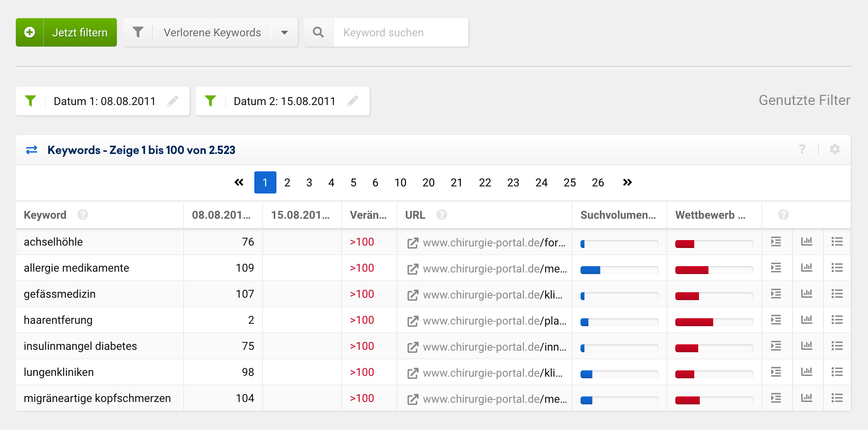The width and height of the screenshot is (868, 430).
Task: Click the funnel icon beside Verlorene Keywords
Action: [x=138, y=32]
